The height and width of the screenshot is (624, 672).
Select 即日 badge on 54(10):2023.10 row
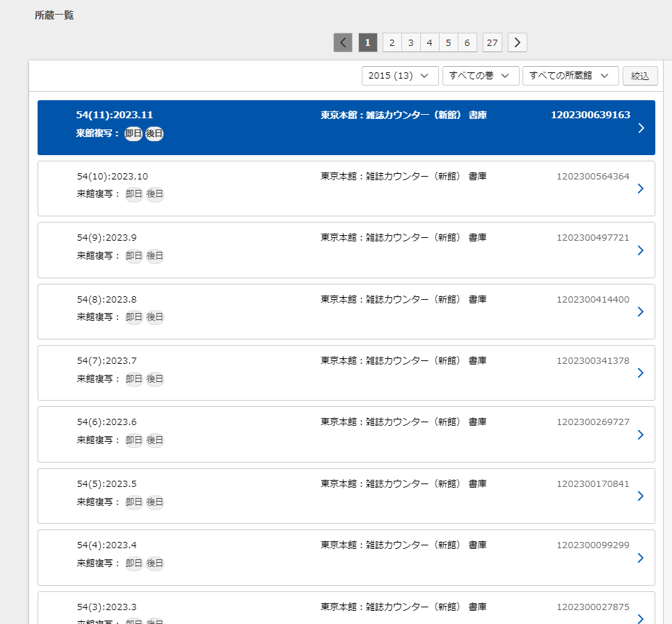click(134, 195)
